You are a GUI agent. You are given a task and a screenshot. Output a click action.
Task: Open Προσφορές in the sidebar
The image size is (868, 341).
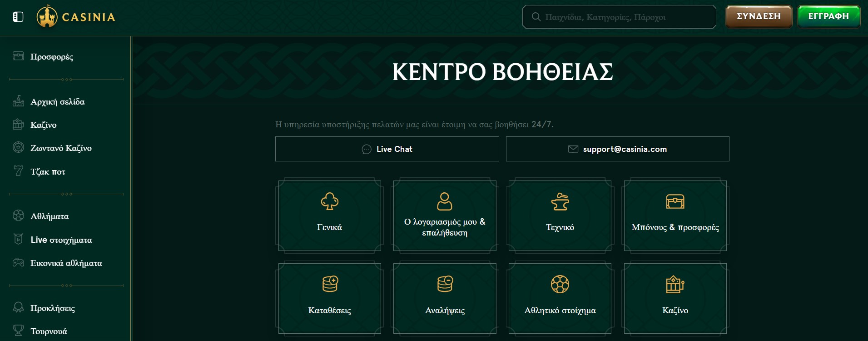point(51,57)
